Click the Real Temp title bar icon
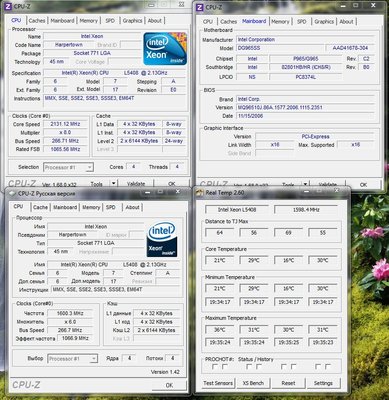 coord(200,192)
